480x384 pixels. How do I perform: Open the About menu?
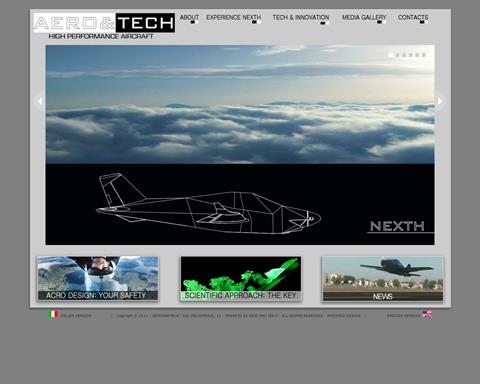click(189, 17)
